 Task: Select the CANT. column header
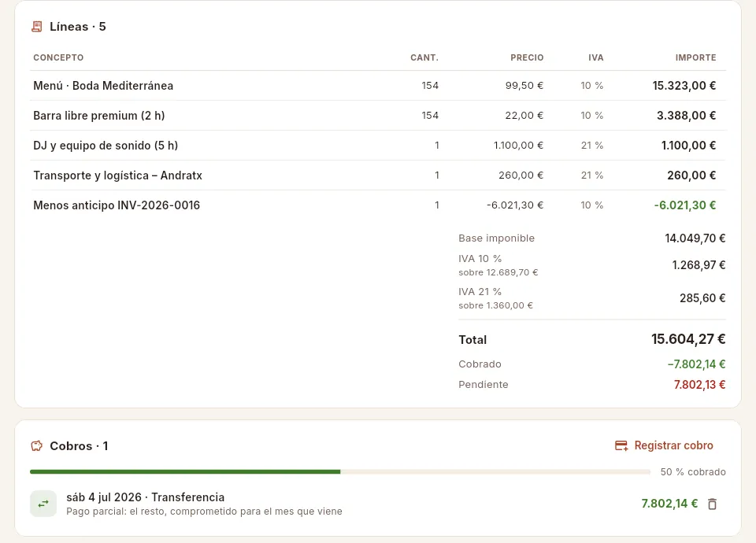(424, 57)
